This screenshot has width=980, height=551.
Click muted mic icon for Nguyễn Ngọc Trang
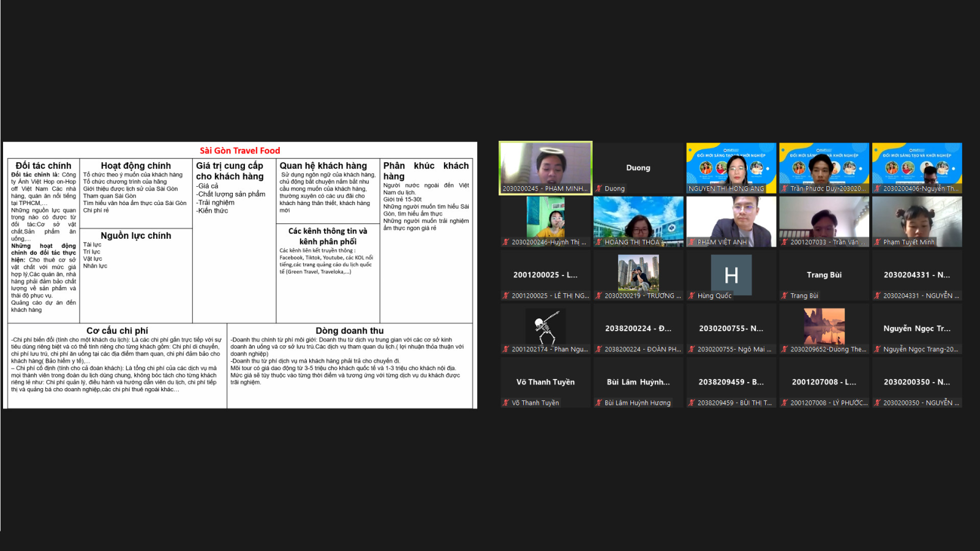[x=878, y=349]
